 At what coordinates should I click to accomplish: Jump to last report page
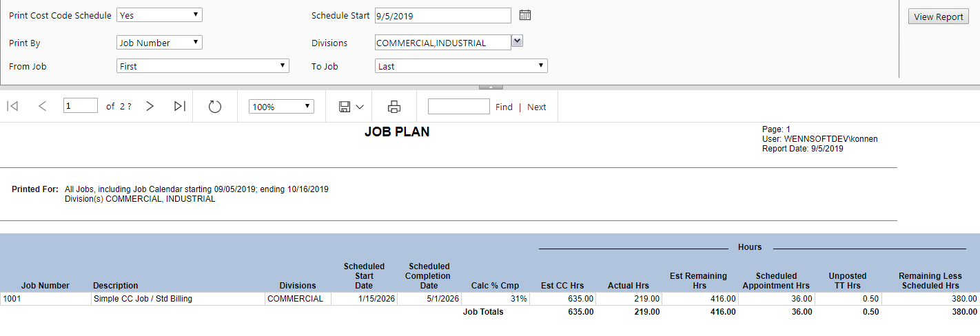click(180, 106)
